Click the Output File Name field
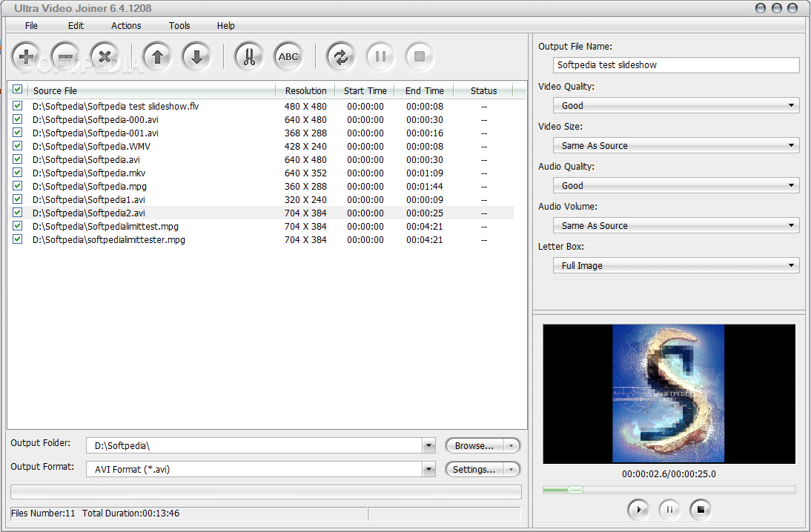The height and width of the screenshot is (532, 811). point(676,65)
